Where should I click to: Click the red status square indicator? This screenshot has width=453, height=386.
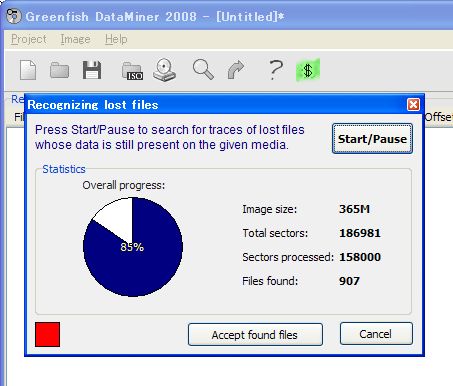click(x=48, y=334)
